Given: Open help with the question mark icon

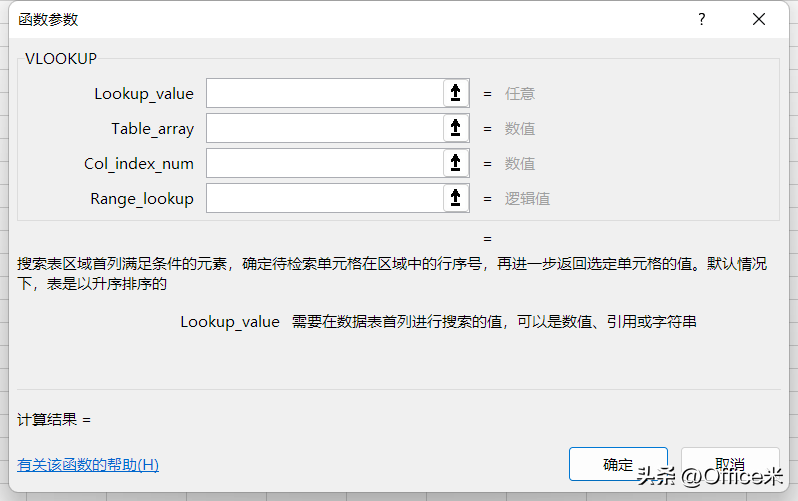Looking at the screenshot, I should click(702, 19).
